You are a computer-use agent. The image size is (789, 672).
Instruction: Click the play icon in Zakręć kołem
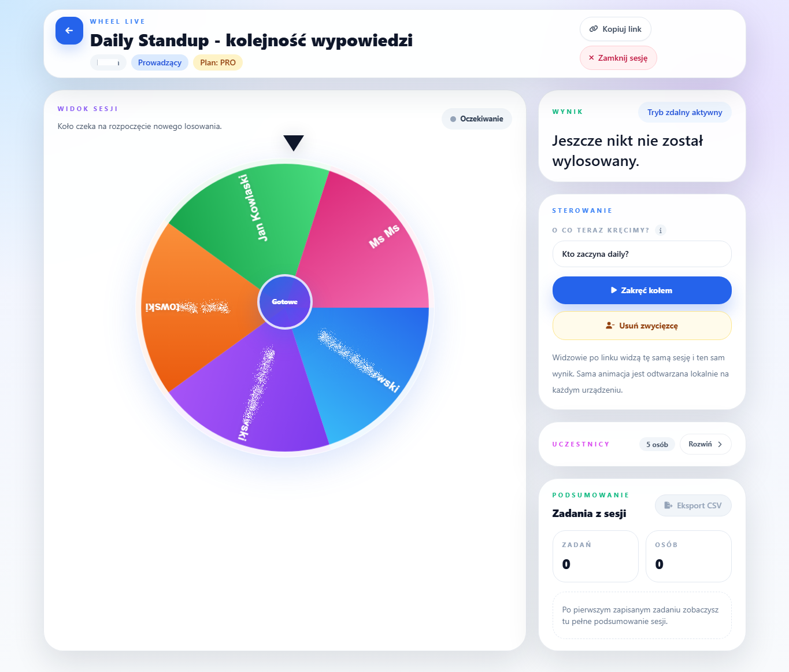pyautogui.click(x=614, y=290)
